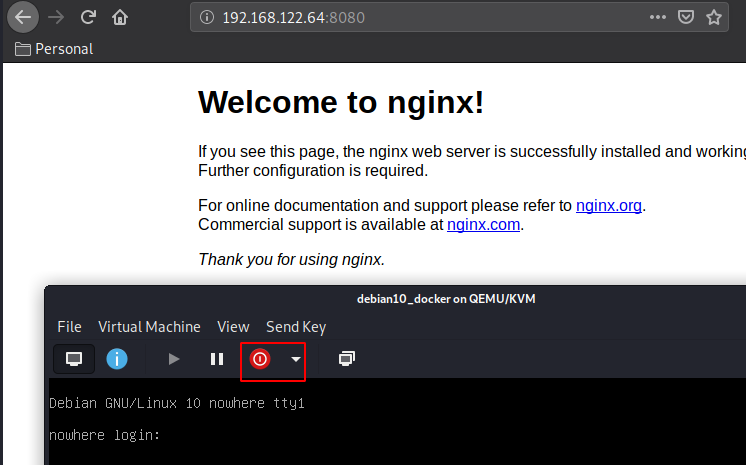
Task: Open the nginx.org link
Action: pos(609,206)
